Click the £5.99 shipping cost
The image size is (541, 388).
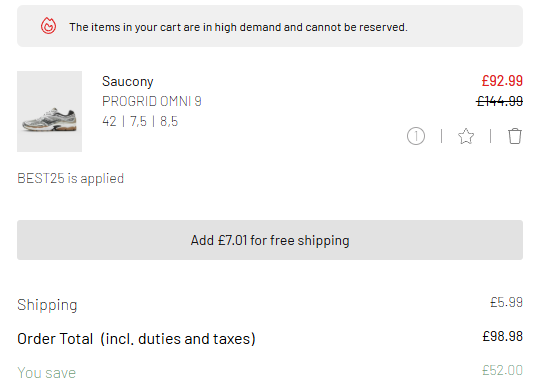(506, 302)
